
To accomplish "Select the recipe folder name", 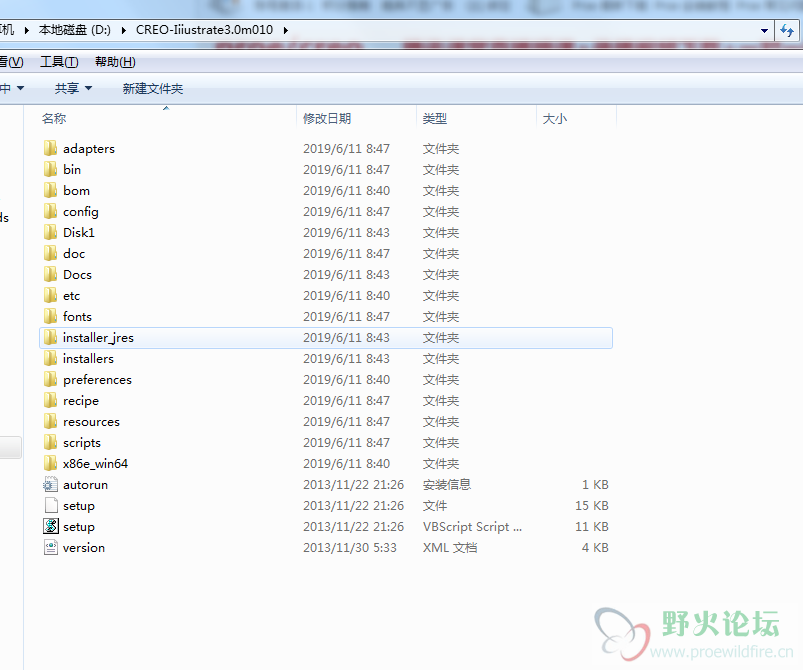I will (81, 401).
